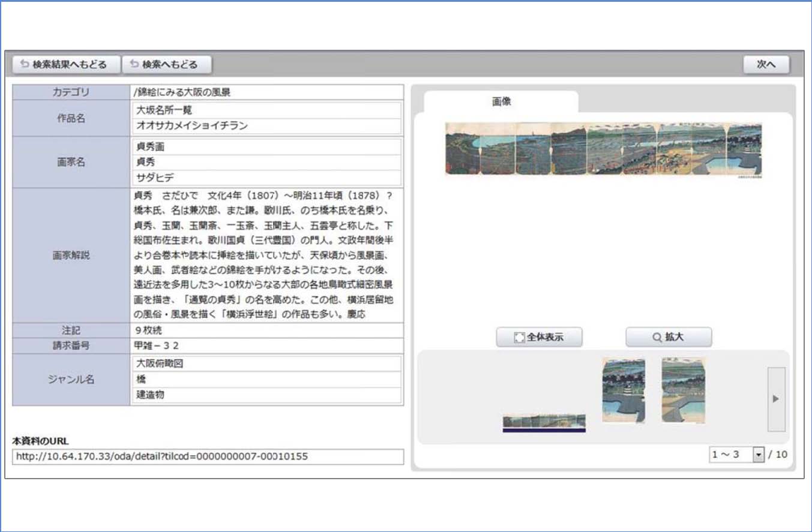Click the 作品名 row header
This screenshot has height=532, width=812.
[71, 118]
